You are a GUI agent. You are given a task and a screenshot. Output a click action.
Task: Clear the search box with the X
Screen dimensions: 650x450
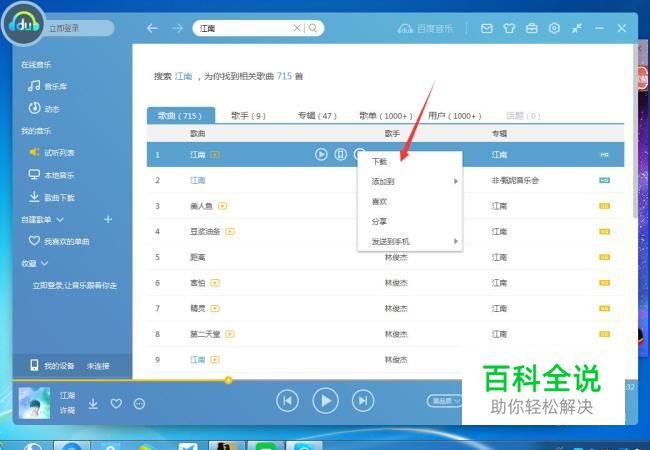[x=297, y=28]
